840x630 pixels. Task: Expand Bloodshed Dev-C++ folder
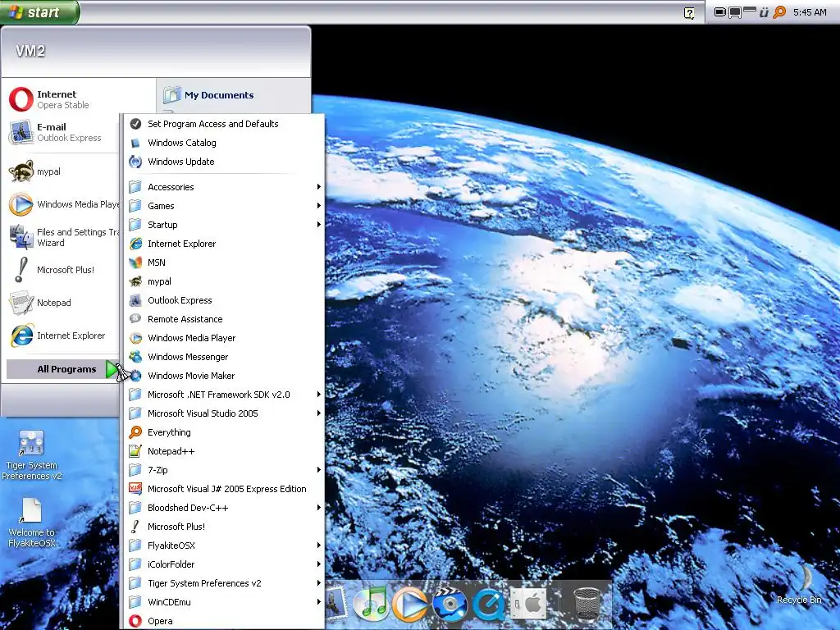click(x=223, y=508)
